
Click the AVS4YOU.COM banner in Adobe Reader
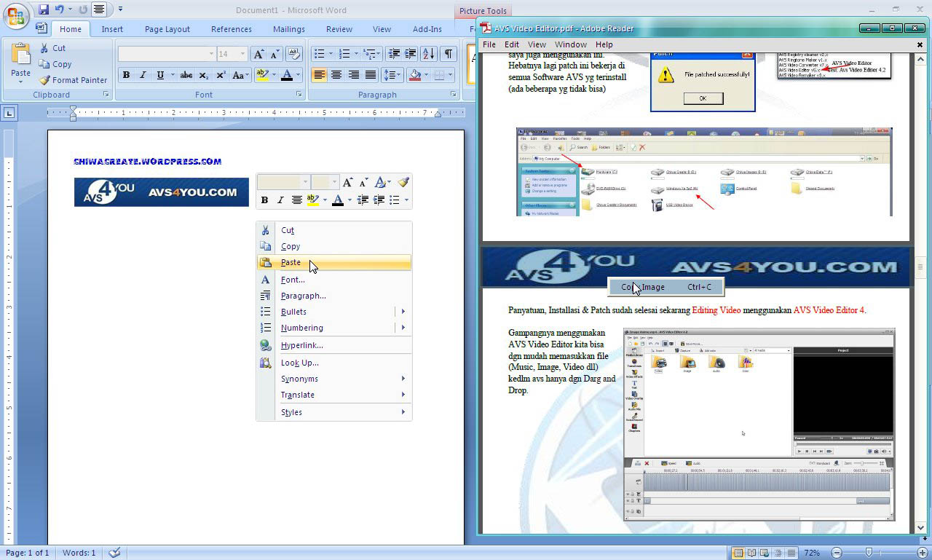(x=696, y=267)
